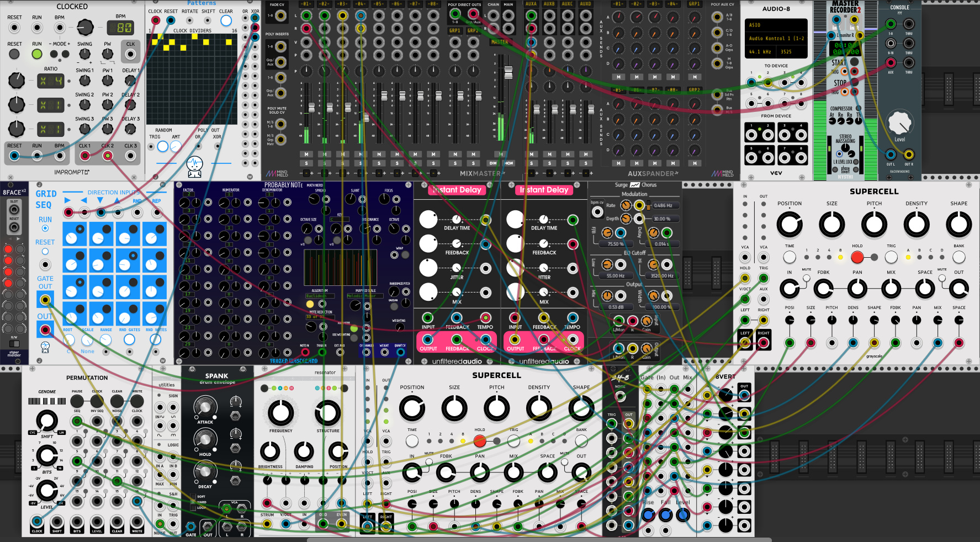Image resolution: width=980 pixels, height=542 pixels.
Task: Click the TRIG button on bottom Supercell
Action: pos(513,440)
